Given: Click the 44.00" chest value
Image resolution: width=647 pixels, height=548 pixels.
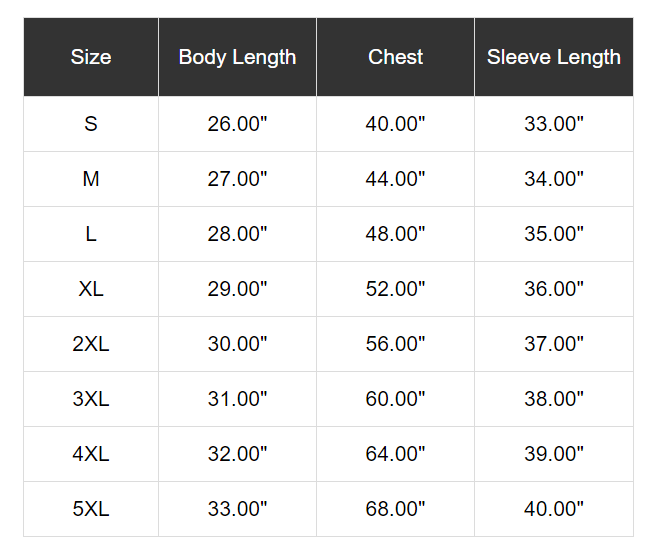Looking at the screenshot, I should [396, 179].
